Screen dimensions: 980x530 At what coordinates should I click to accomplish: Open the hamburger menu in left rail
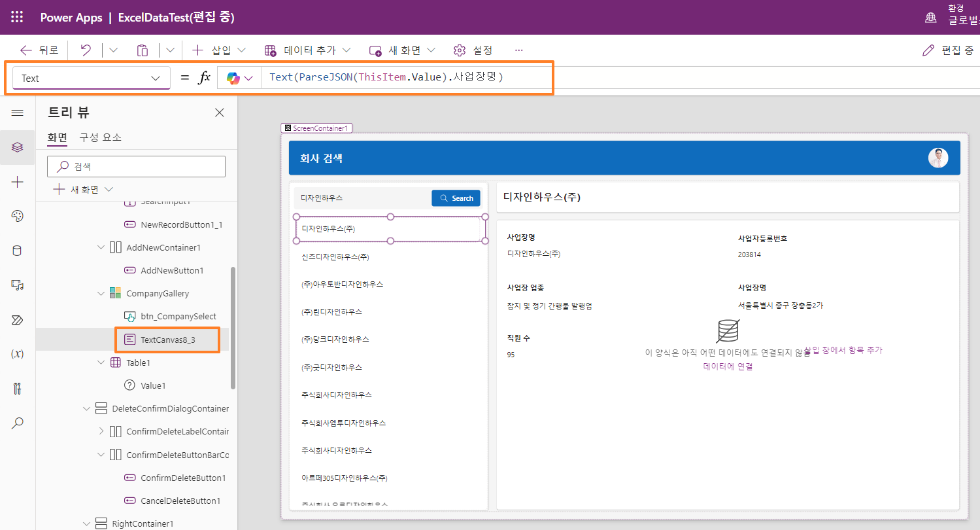click(x=18, y=113)
